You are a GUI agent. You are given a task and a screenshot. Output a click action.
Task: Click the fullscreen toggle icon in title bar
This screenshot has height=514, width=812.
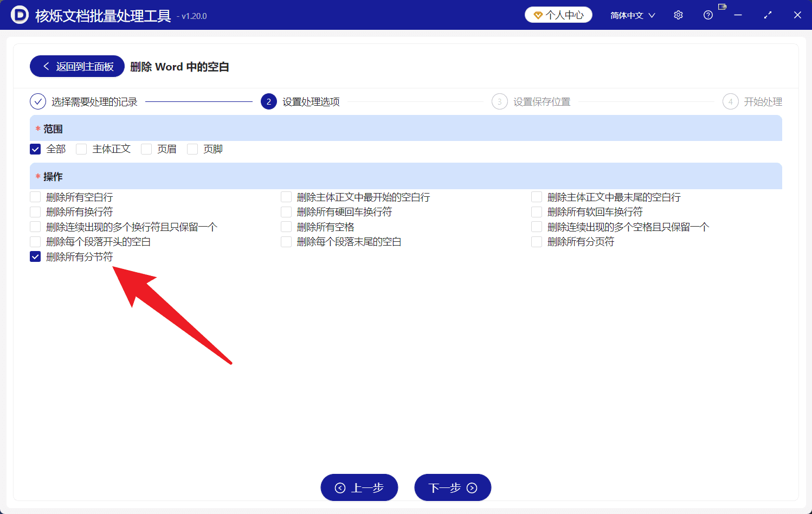(x=768, y=15)
